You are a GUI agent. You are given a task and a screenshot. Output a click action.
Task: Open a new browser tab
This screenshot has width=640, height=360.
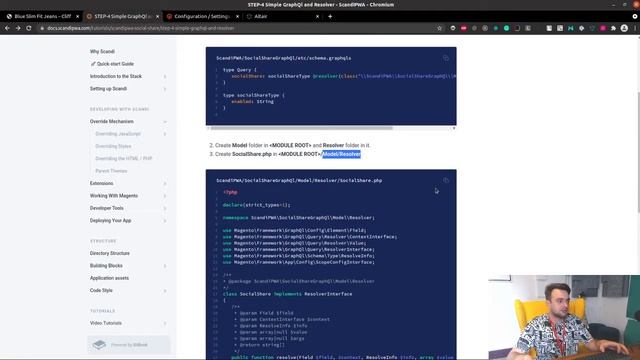pos(330,16)
